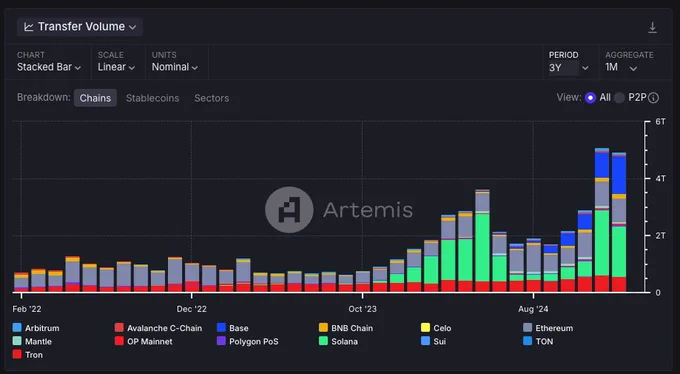Open the Stacked Bar chart type dropdown

click(x=49, y=67)
